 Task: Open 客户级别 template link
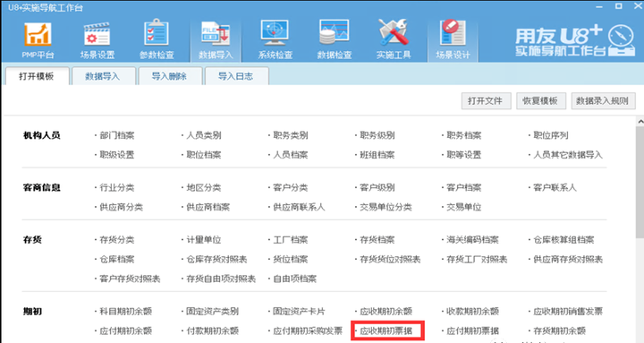[x=377, y=187]
